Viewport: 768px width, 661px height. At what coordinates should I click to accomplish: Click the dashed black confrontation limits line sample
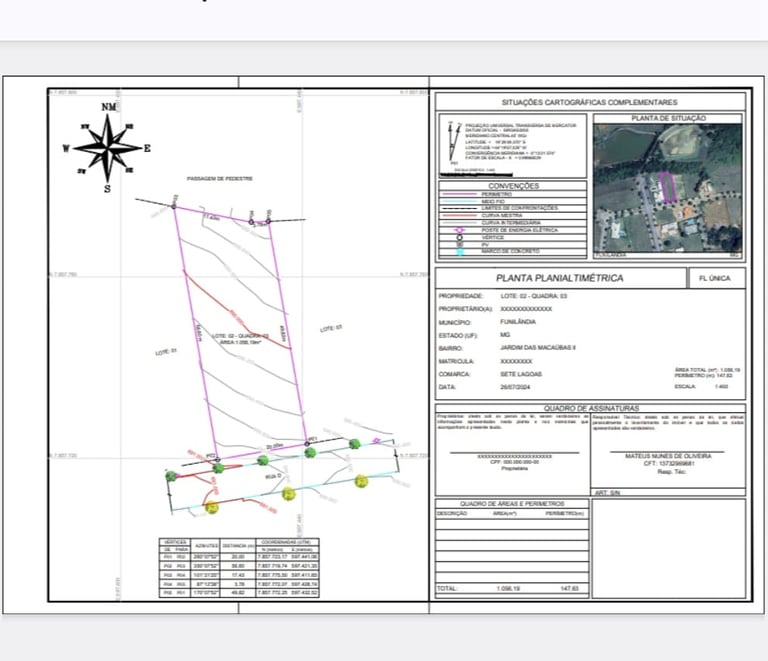pos(458,209)
